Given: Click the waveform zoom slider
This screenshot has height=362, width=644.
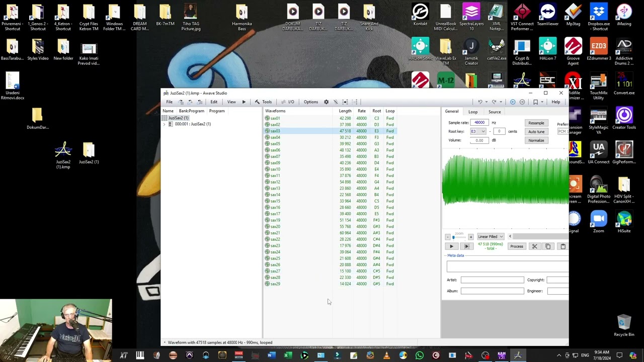Looking at the screenshot, I should [459, 236].
